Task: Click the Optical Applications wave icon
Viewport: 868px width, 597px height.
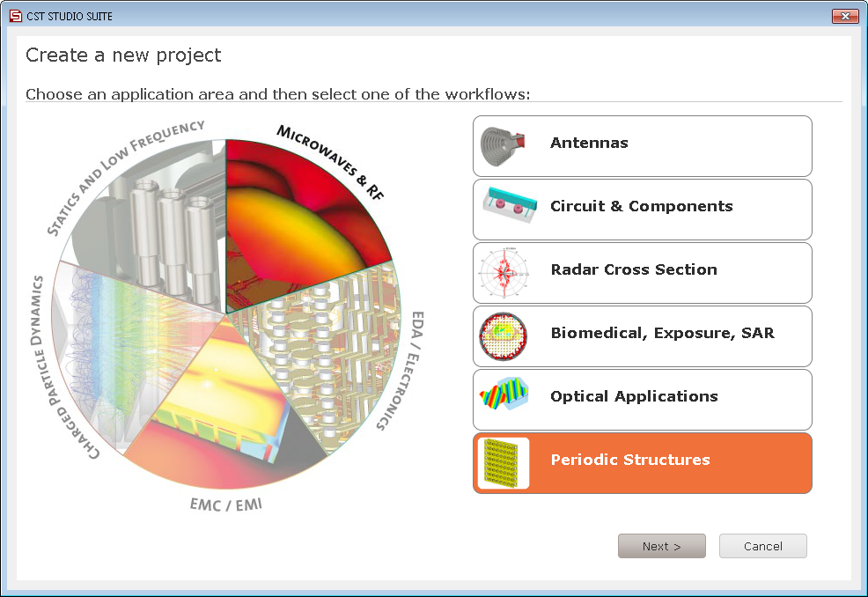Action: [504, 394]
